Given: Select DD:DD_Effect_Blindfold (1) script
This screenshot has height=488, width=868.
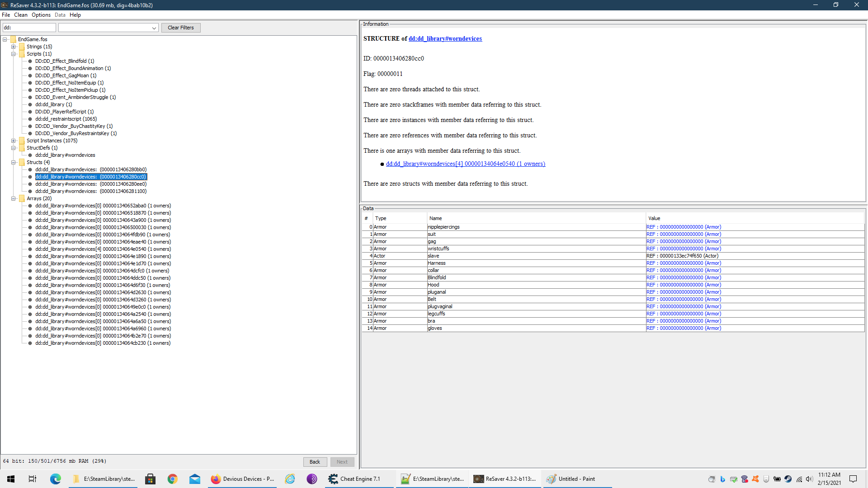Looking at the screenshot, I should tap(65, 61).
